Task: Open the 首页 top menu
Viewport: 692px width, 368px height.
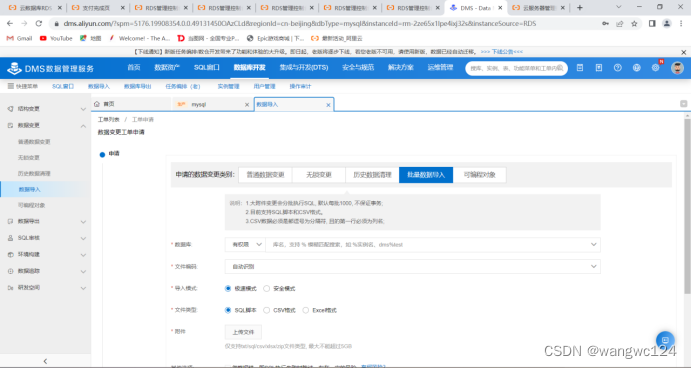Action: coord(134,68)
